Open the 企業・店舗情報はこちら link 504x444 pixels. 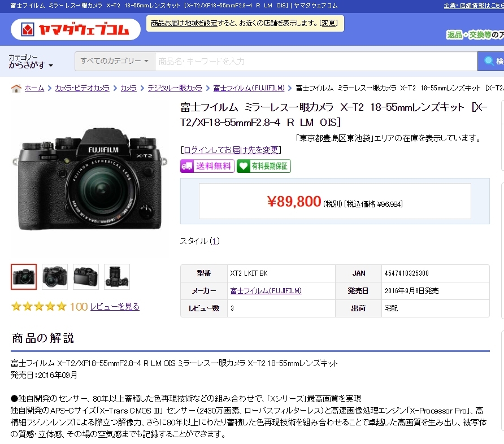(x=474, y=6)
